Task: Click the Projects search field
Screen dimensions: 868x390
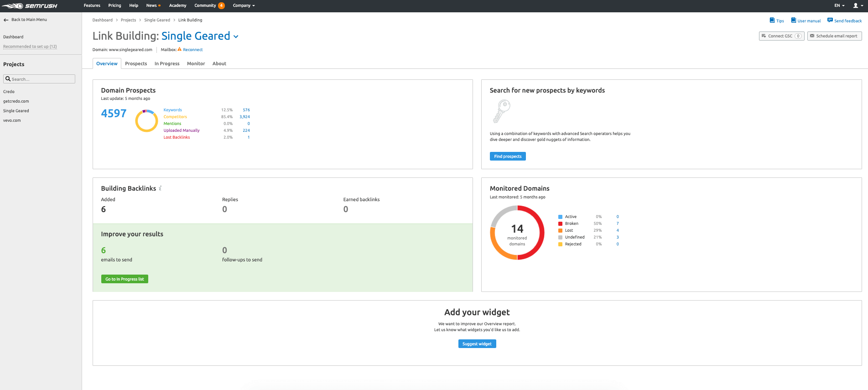Action: click(x=39, y=79)
